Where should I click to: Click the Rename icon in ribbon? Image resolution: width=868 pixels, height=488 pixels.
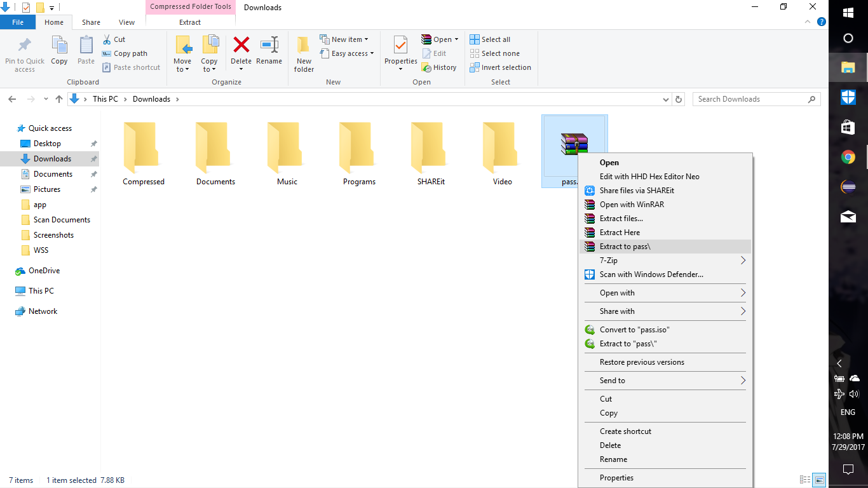tap(269, 46)
